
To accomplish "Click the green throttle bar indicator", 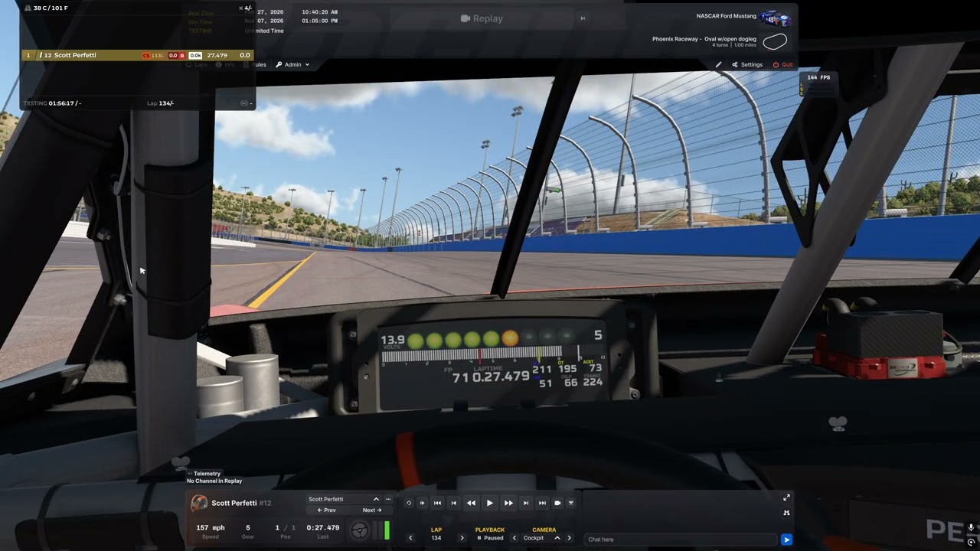I will tap(387, 530).
